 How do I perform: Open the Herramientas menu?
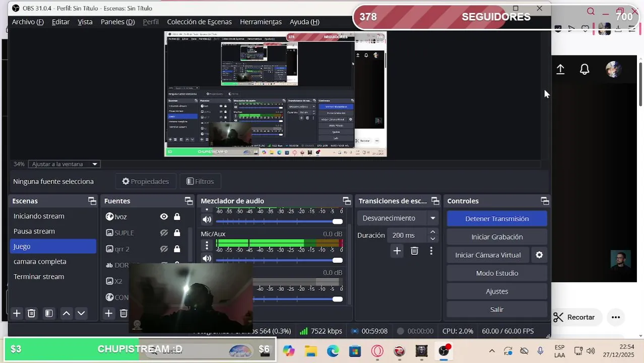pos(261,22)
